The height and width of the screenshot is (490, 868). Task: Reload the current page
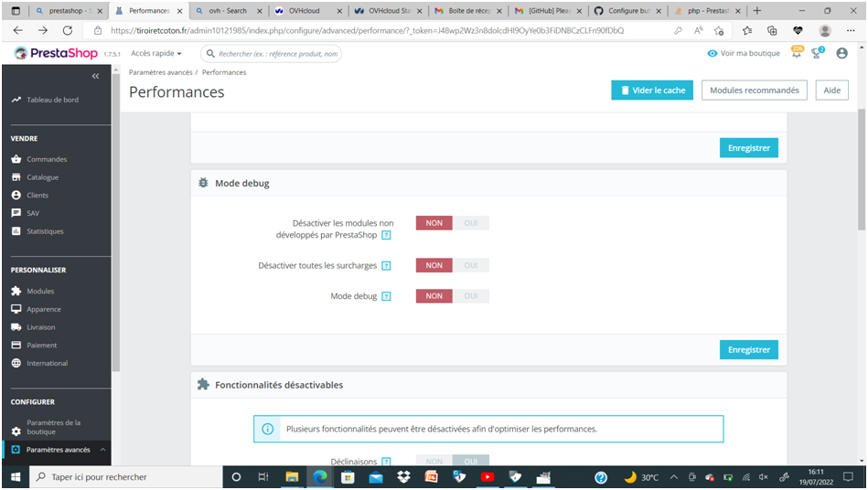pyautogui.click(x=68, y=30)
